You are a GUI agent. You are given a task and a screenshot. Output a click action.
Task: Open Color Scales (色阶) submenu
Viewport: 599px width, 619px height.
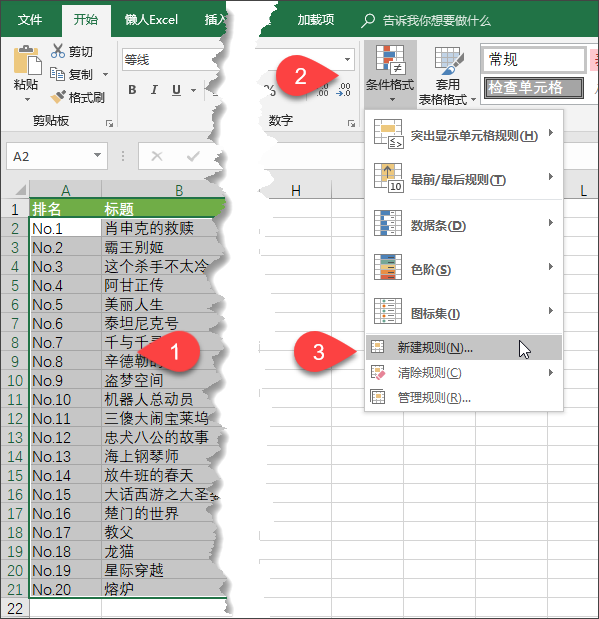(x=464, y=267)
